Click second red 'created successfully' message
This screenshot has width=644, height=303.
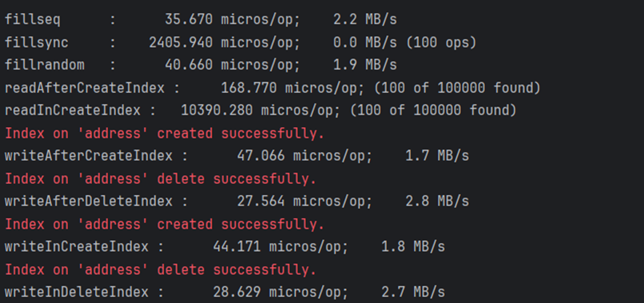[x=165, y=224]
